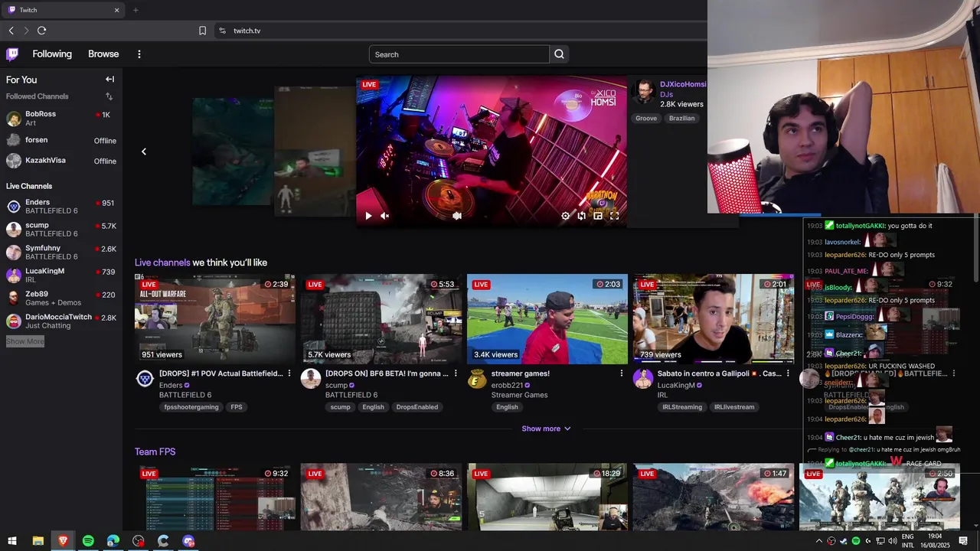Open the DJXicoHomsi channel link
980x551 pixels.
click(x=683, y=84)
